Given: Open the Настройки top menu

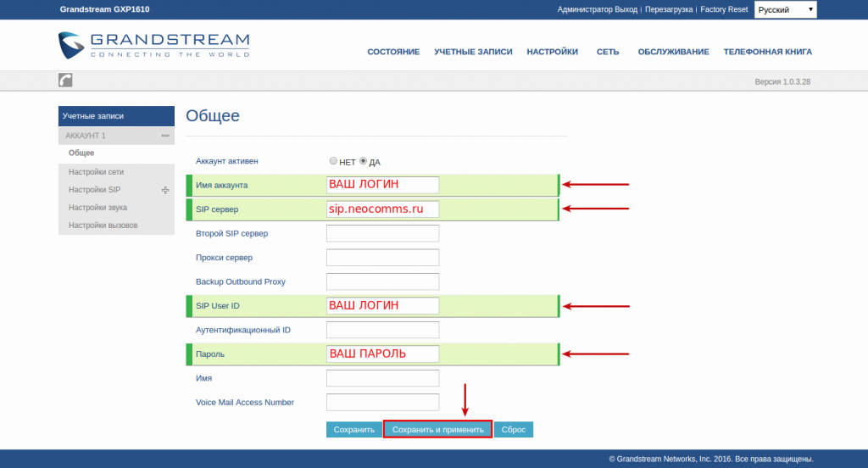Looking at the screenshot, I should pos(552,52).
